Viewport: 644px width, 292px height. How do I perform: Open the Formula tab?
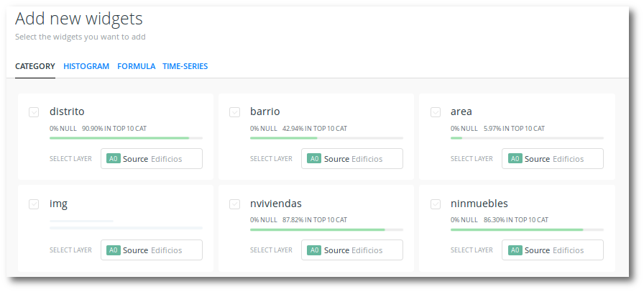point(136,66)
